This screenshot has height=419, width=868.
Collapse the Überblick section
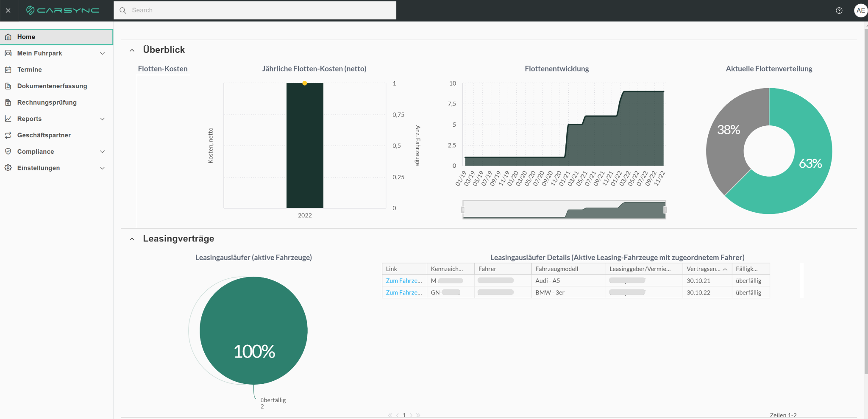pyautogui.click(x=132, y=50)
